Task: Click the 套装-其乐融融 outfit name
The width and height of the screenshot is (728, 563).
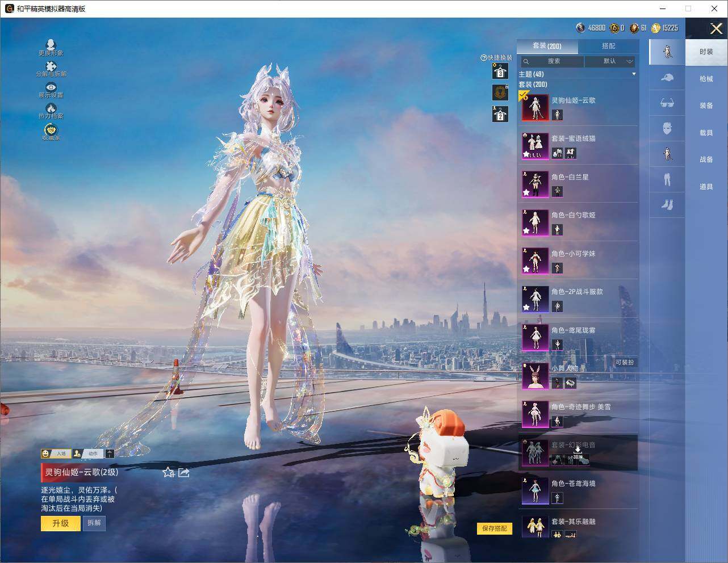Action: click(x=573, y=522)
